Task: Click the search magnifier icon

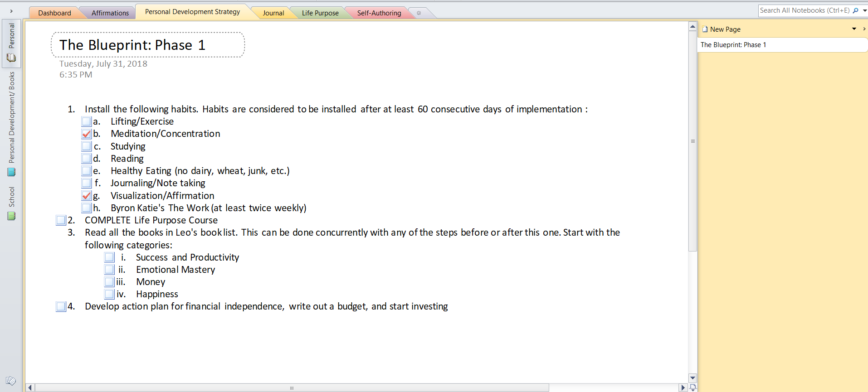Action: 856,10
